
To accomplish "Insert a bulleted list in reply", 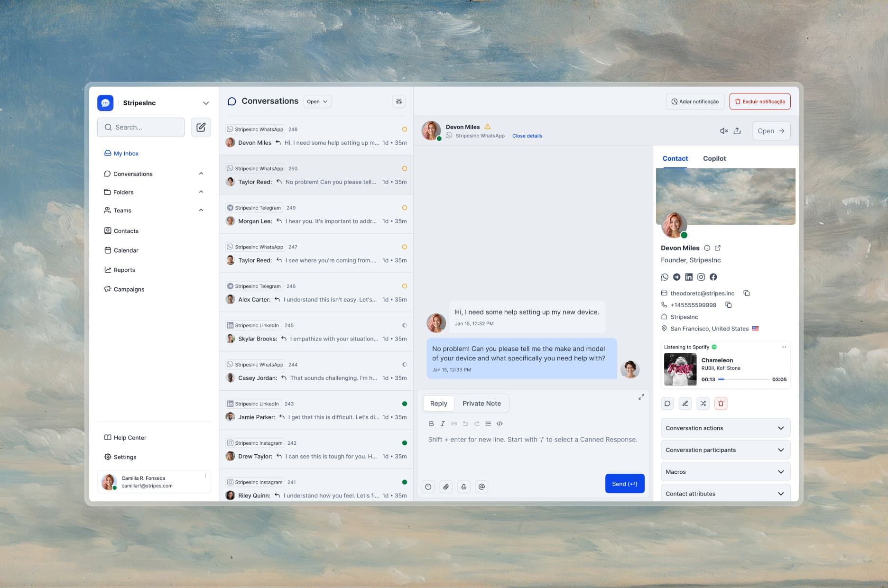I will tap(488, 423).
